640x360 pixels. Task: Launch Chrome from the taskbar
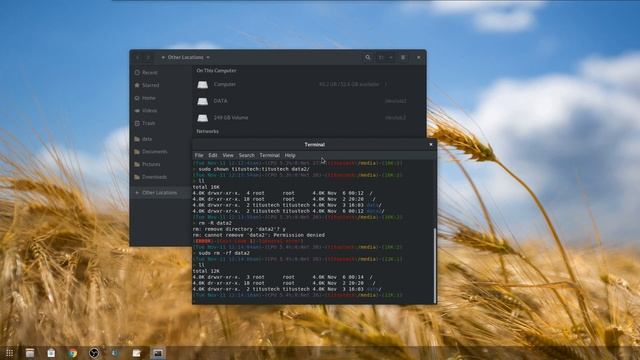point(73,353)
